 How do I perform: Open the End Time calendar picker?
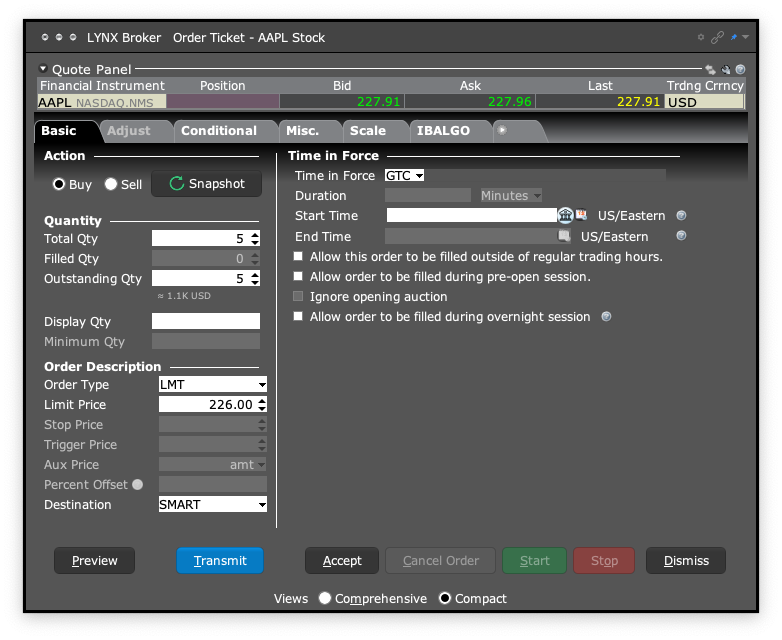click(x=564, y=236)
